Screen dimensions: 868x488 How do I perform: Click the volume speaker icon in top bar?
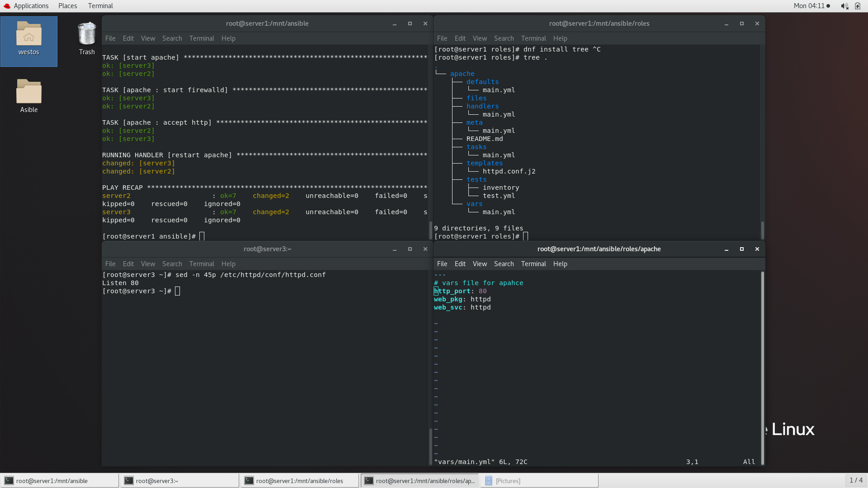(844, 6)
